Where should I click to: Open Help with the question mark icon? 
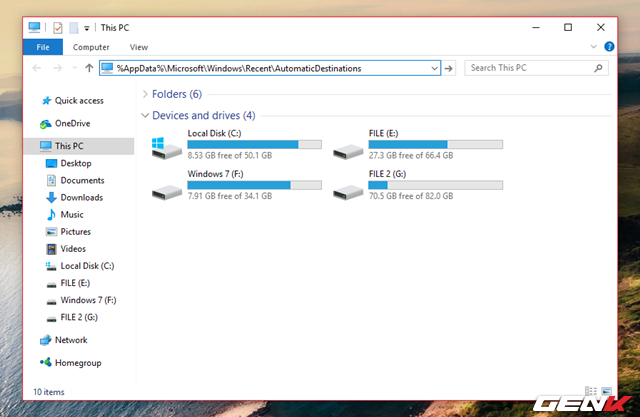pyautogui.click(x=609, y=47)
